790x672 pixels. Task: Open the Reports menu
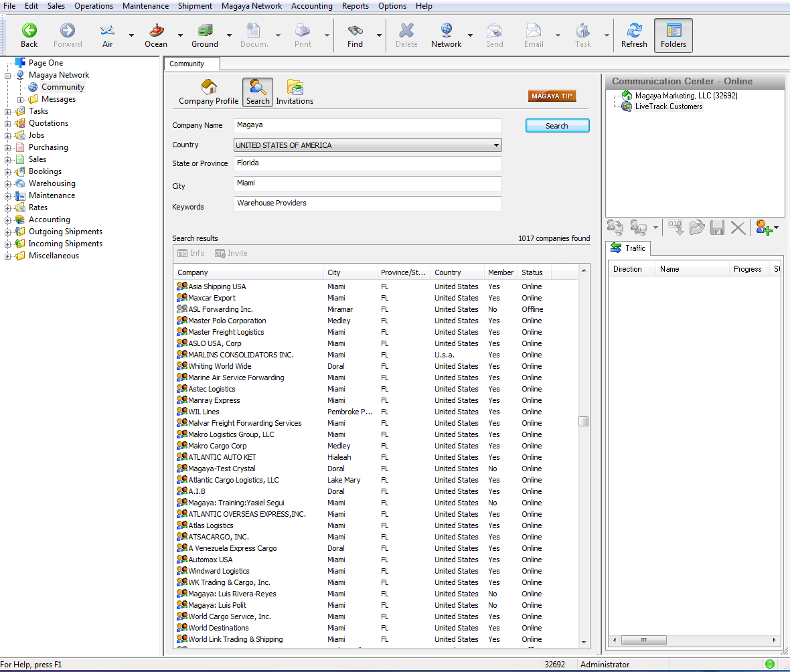(355, 6)
